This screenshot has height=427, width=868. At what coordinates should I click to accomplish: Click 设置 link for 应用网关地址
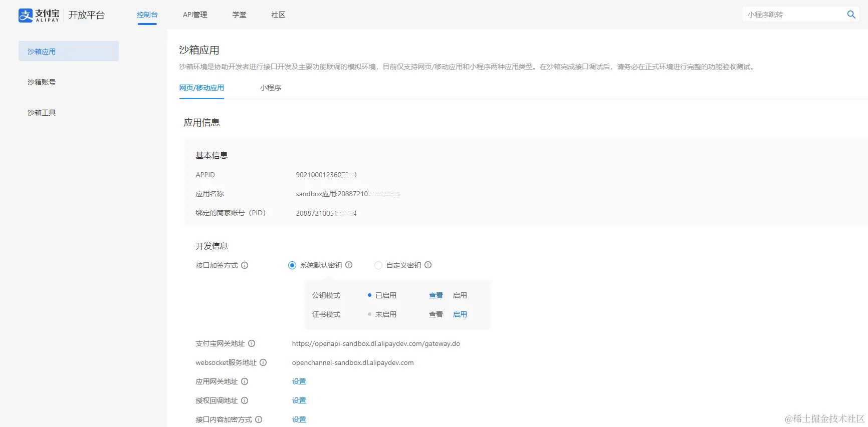(x=299, y=381)
